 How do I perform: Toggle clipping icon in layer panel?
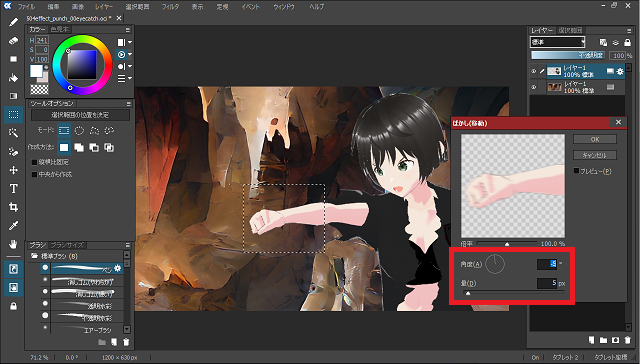tap(616, 42)
